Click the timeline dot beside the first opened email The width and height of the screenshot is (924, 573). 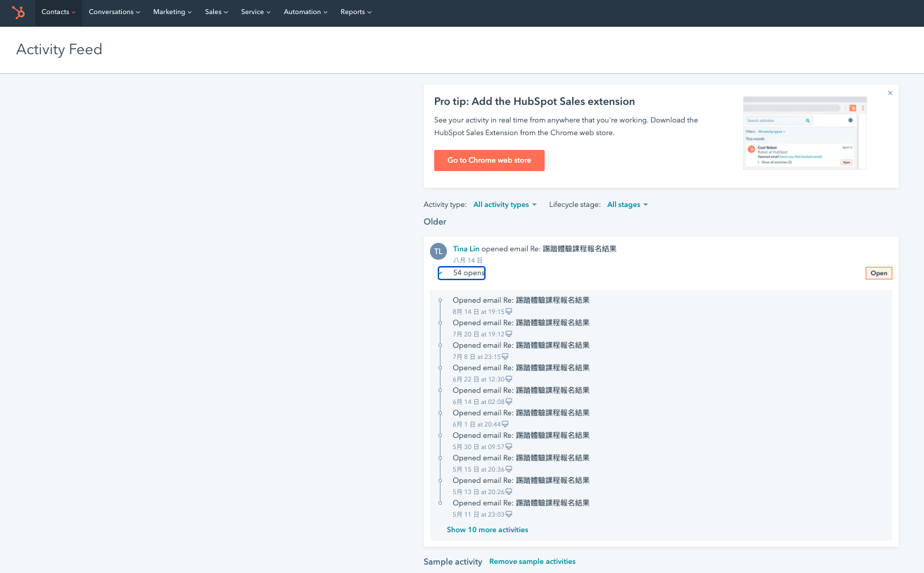click(440, 300)
